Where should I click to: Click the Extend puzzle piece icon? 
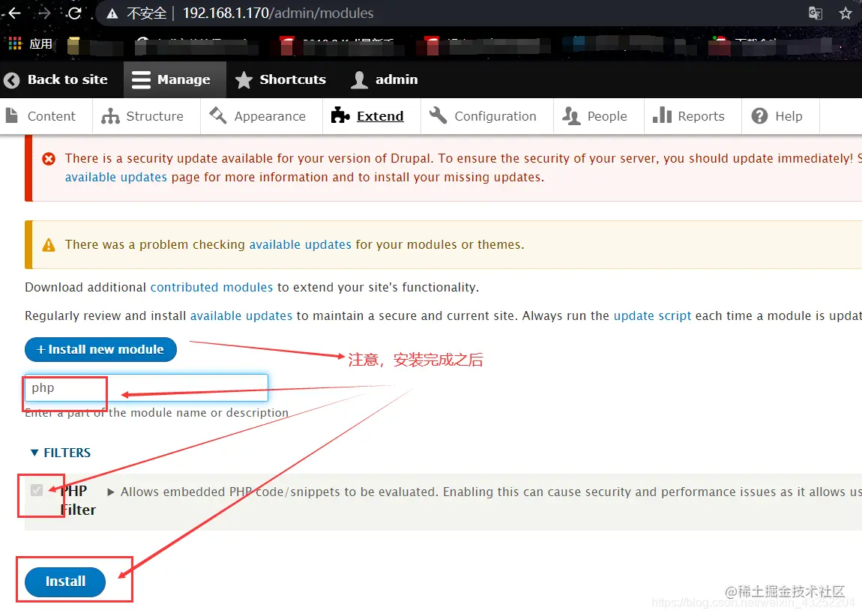pyautogui.click(x=340, y=115)
